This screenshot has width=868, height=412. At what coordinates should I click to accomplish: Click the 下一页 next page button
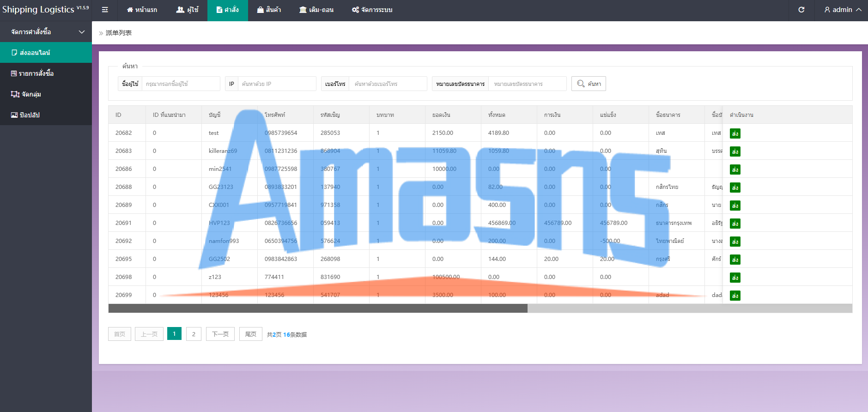pos(220,334)
